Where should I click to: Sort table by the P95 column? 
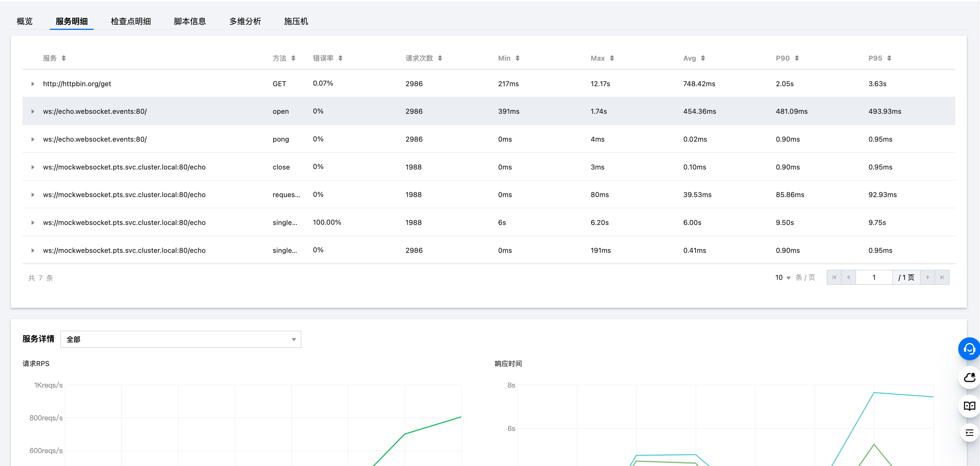pyautogui.click(x=889, y=58)
